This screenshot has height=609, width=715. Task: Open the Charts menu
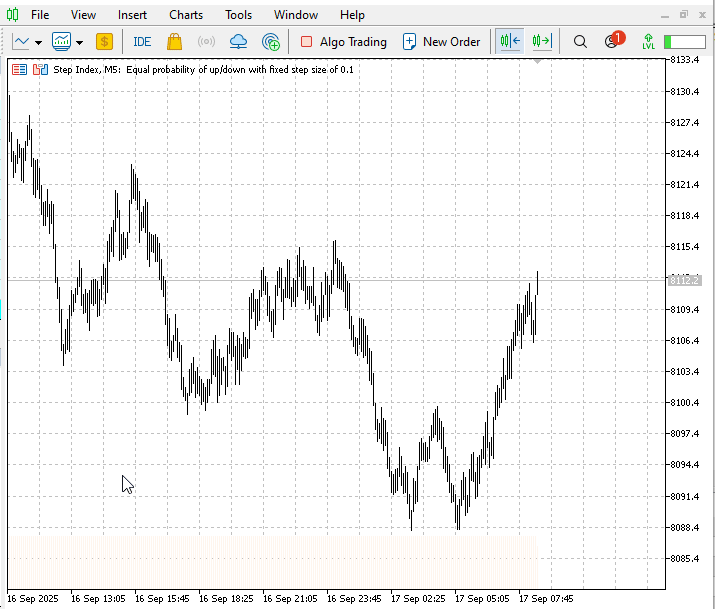pos(186,15)
